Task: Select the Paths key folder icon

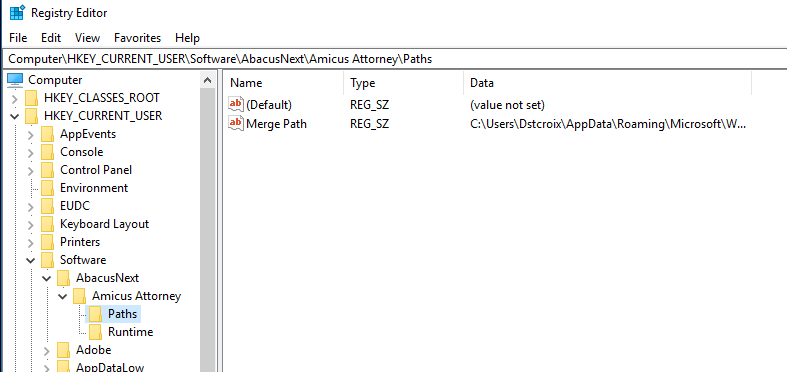Action: pos(95,314)
